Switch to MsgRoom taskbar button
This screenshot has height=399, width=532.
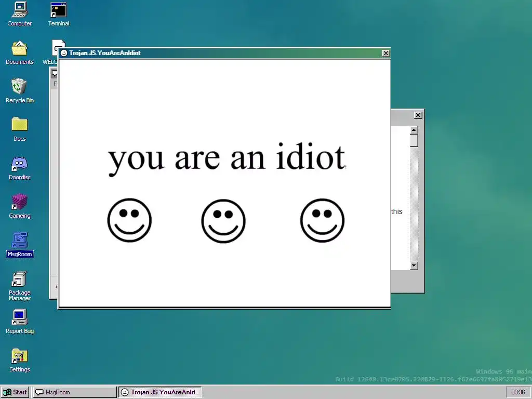pos(74,392)
